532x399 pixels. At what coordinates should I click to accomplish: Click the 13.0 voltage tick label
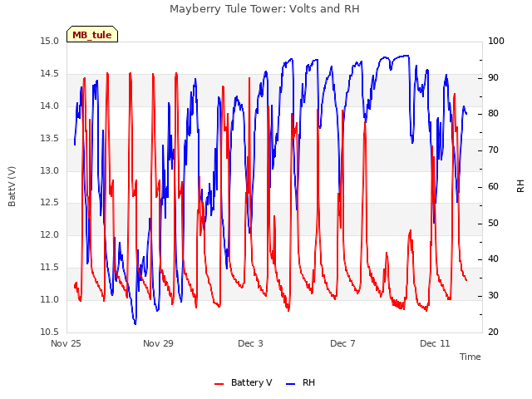(x=50, y=170)
